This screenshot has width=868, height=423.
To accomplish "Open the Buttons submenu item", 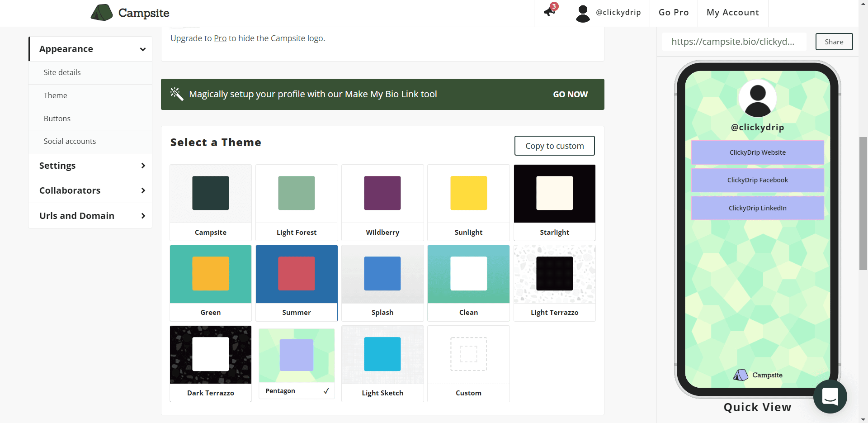I will (x=57, y=119).
